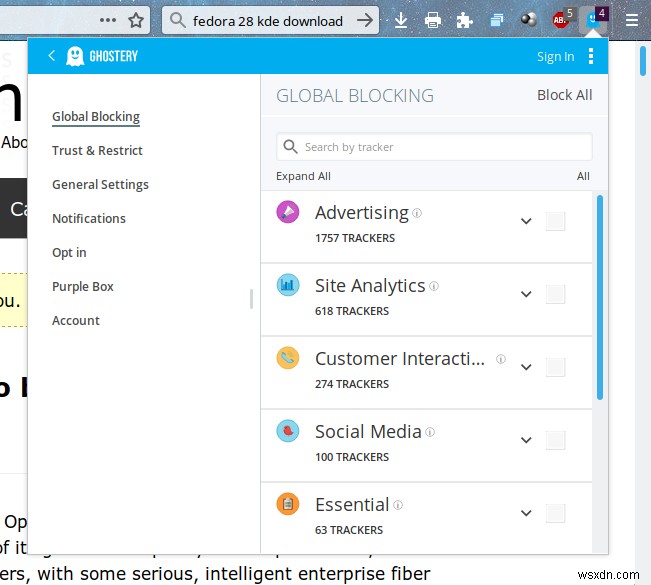Click the Essential category icon
This screenshot has height=585, width=651.
(x=288, y=504)
